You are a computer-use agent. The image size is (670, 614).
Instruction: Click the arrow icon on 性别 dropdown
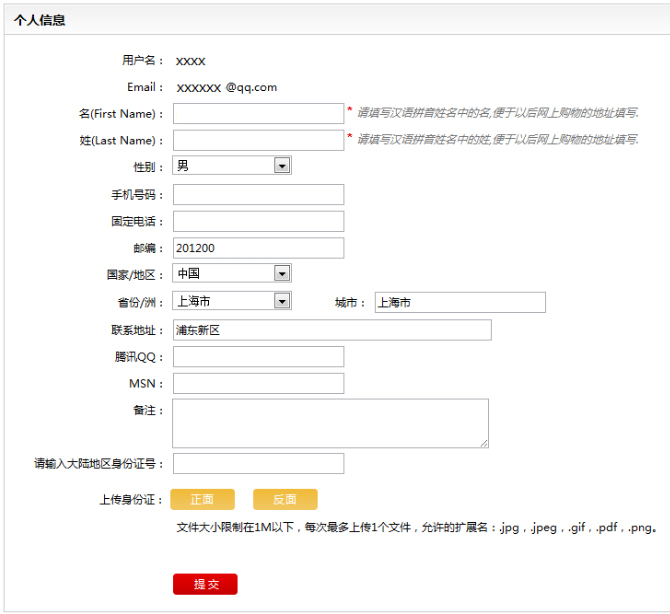[x=282, y=166]
